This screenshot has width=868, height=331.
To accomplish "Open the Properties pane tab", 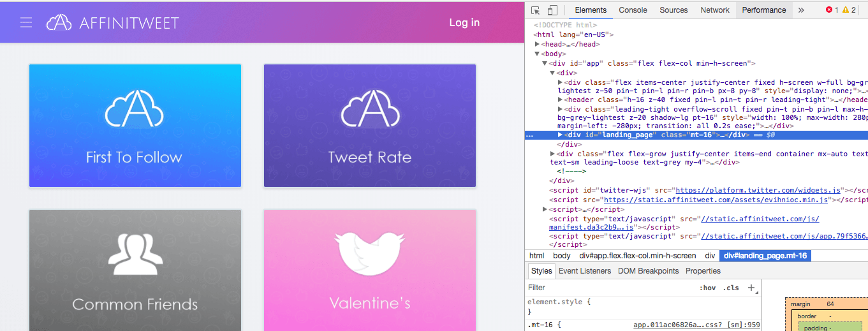I will click(x=703, y=271).
